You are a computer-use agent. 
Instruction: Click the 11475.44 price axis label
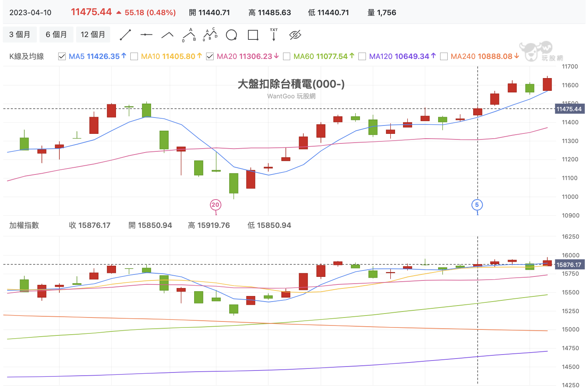coord(569,109)
